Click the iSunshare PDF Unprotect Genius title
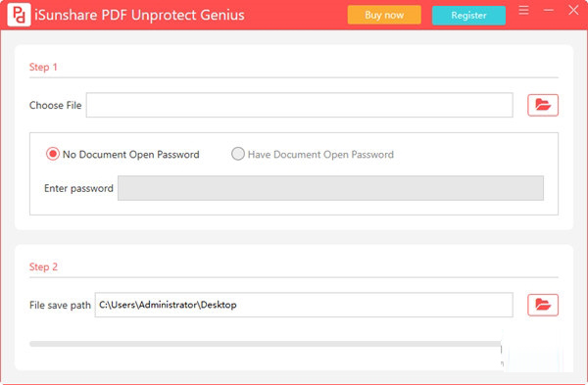Screen dimensions: 588x385 pos(139,15)
